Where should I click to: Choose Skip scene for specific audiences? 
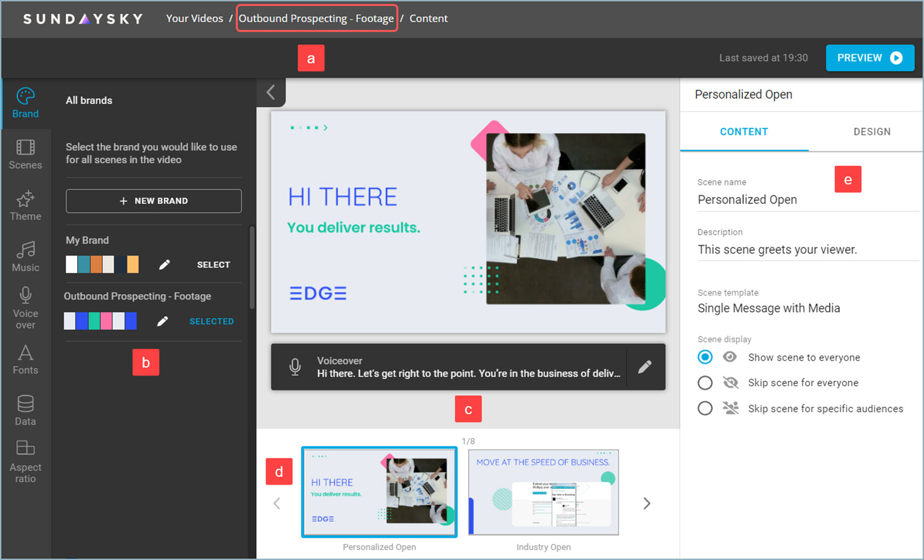[705, 408]
